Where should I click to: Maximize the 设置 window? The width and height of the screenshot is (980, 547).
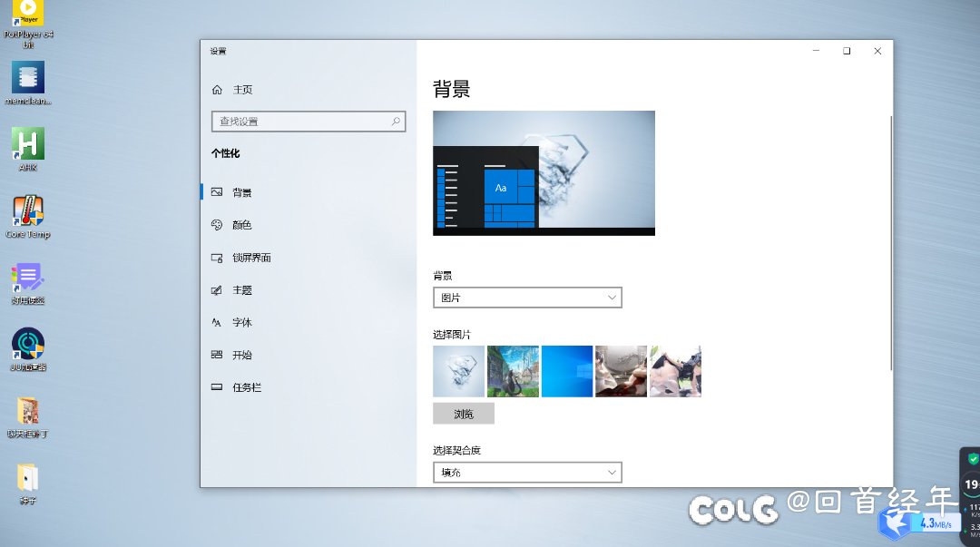[846, 52]
